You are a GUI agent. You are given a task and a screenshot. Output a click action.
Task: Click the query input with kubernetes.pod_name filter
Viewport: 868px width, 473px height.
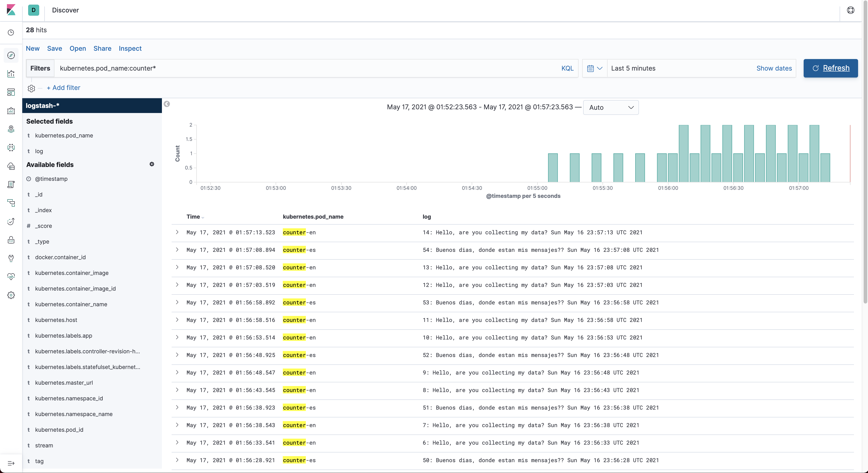tap(303, 68)
